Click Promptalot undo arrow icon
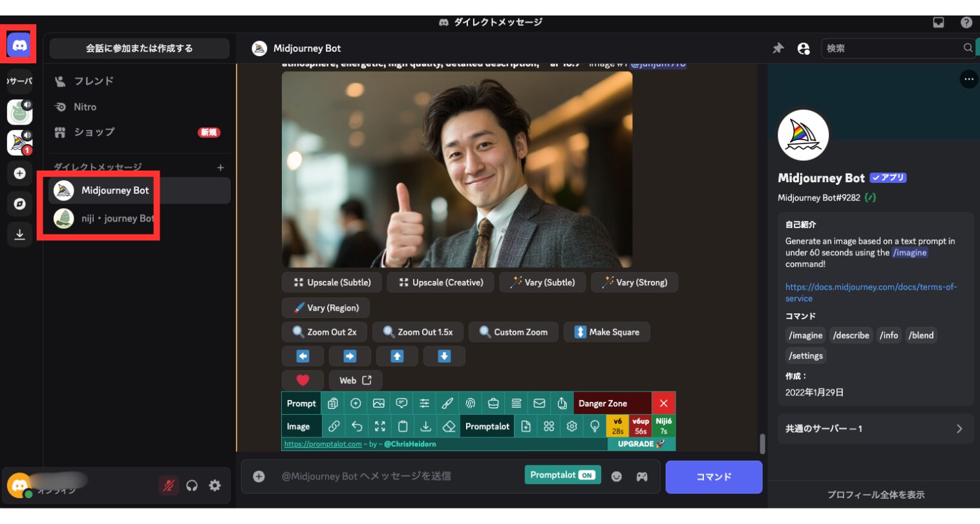Viewport: 980px width, 524px height. (x=357, y=426)
